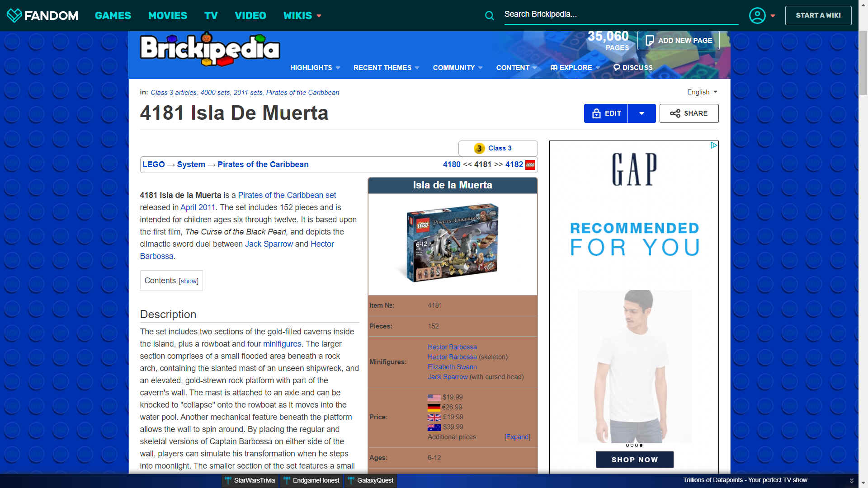Open the Movies navigation item

pos(168,15)
